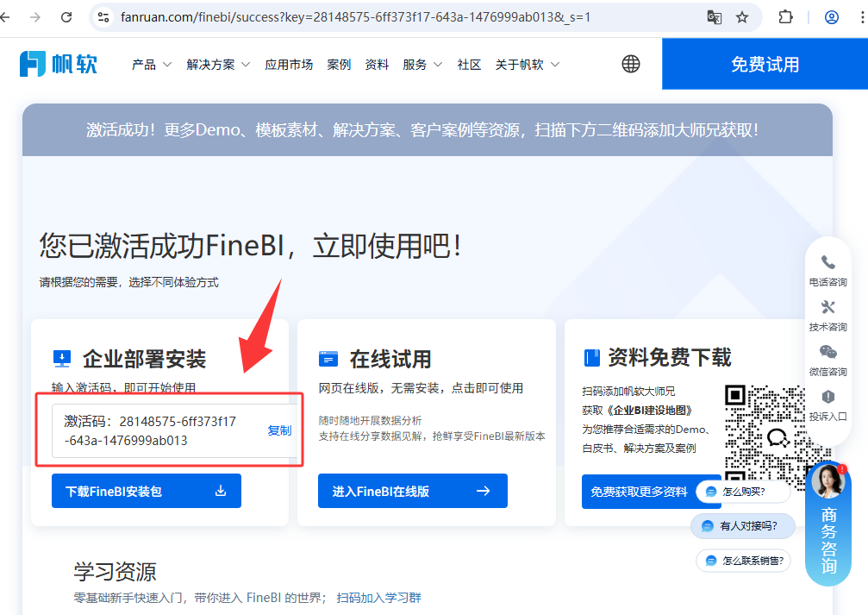Image resolution: width=868 pixels, height=615 pixels.
Task: Expand the 产品 dropdown menu
Action: click(x=152, y=65)
